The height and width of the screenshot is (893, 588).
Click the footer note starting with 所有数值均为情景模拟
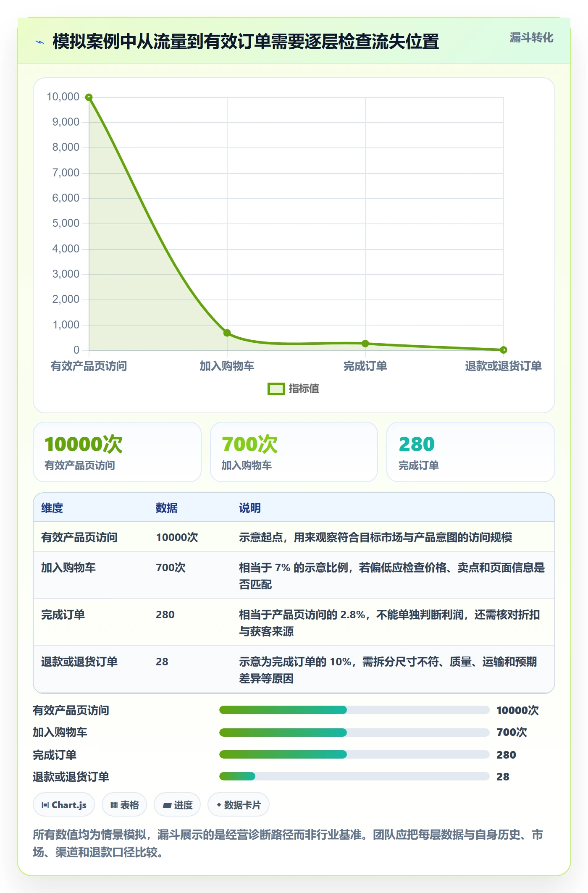tap(288, 843)
